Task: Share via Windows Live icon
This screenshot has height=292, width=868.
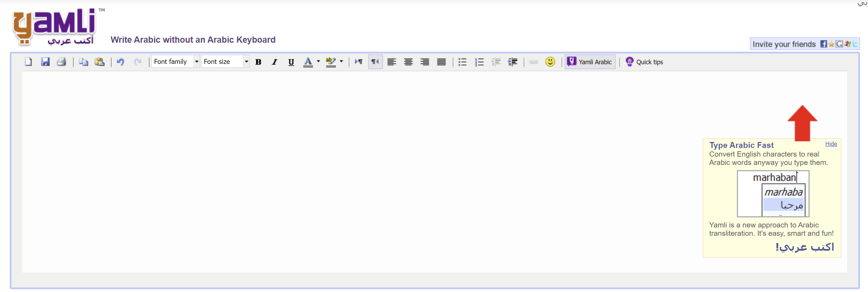Action: coord(847,44)
